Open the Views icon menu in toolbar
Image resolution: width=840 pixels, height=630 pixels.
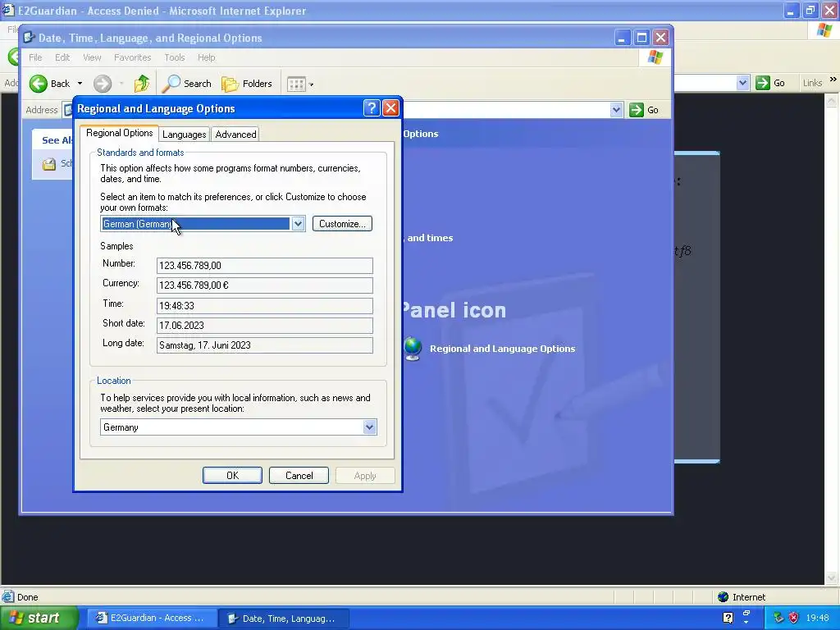295,84
